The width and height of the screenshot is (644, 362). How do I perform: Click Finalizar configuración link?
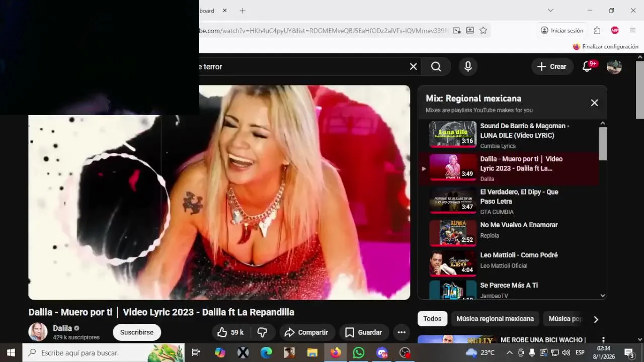pyautogui.click(x=606, y=46)
